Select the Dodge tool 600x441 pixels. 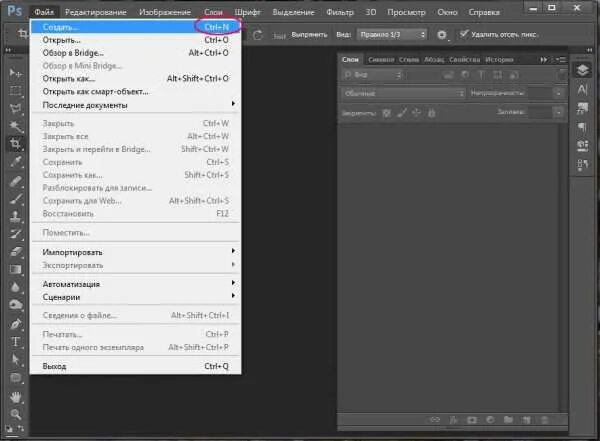(x=16, y=305)
